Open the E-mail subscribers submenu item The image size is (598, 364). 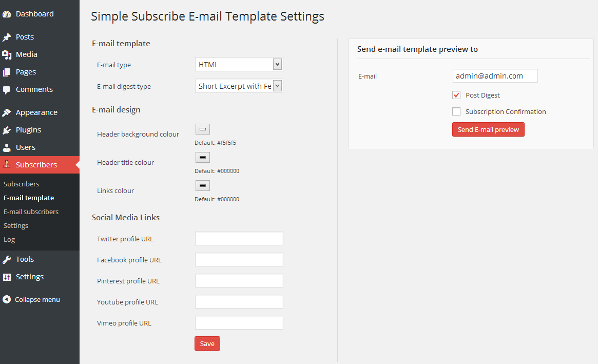(x=31, y=212)
